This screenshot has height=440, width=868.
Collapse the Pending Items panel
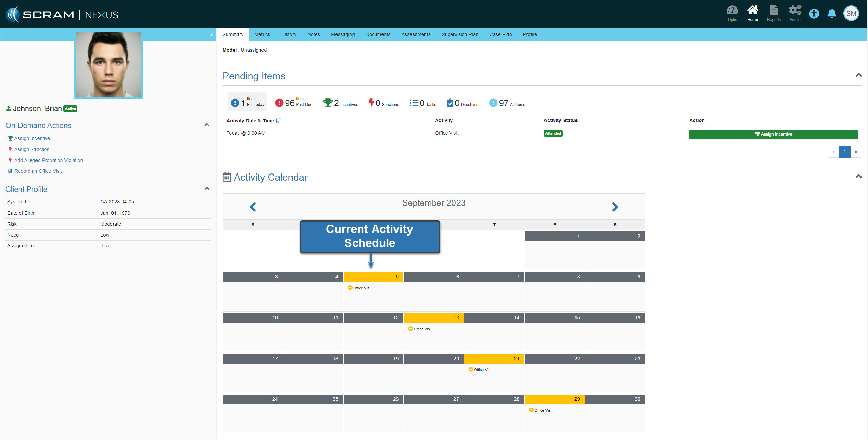[x=858, y=75]
